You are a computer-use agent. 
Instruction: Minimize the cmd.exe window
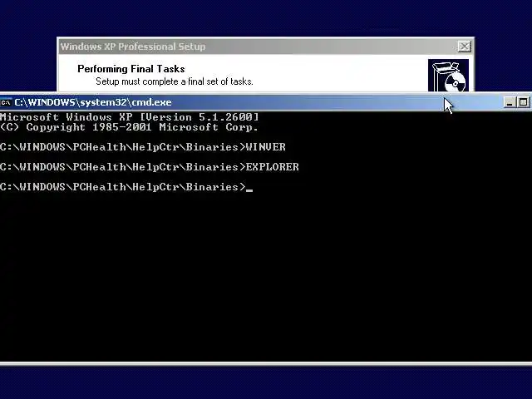[510, 102]
